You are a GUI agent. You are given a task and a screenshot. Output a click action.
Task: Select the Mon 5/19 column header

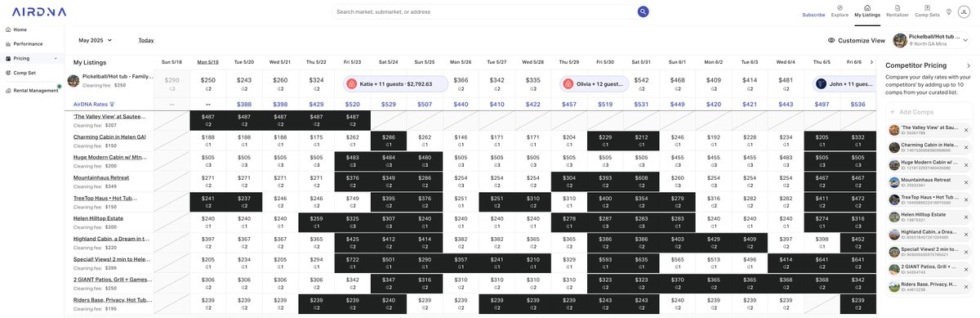(x=208, y=62)
